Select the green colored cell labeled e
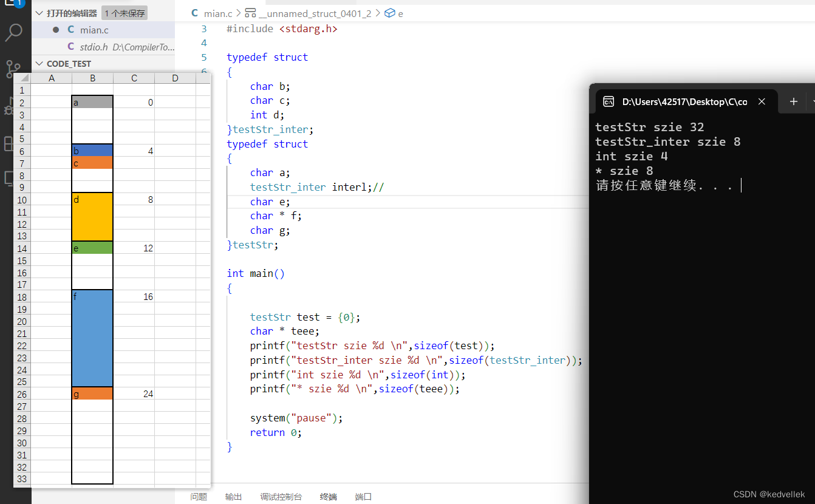This screenshot has width=815, height=504. coord(92,248)
